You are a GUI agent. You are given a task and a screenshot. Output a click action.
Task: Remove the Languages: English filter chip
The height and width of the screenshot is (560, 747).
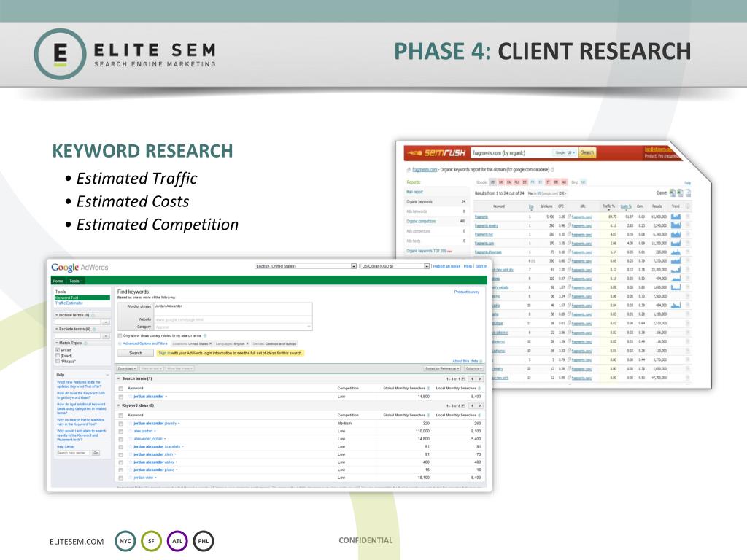click(247, 343)
